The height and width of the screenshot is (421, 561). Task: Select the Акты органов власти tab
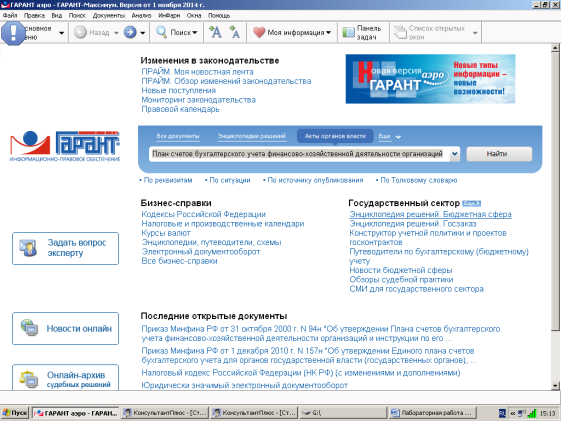pos(335,136)
